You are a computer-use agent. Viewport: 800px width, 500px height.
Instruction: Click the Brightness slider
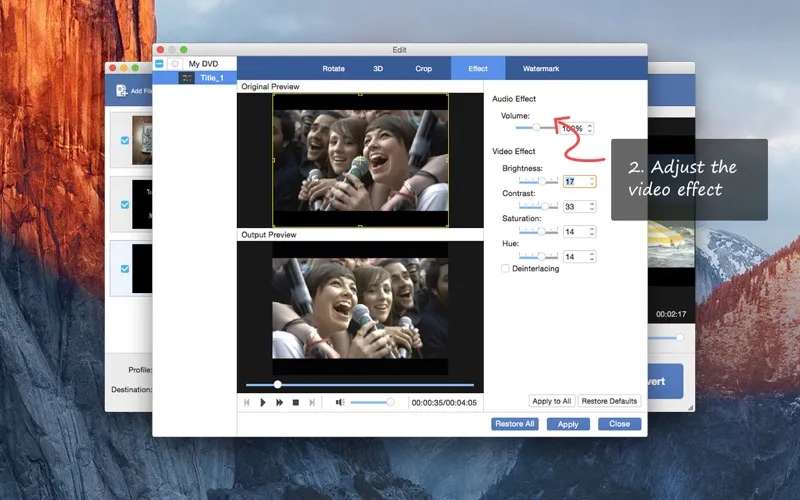pos(538,181)
